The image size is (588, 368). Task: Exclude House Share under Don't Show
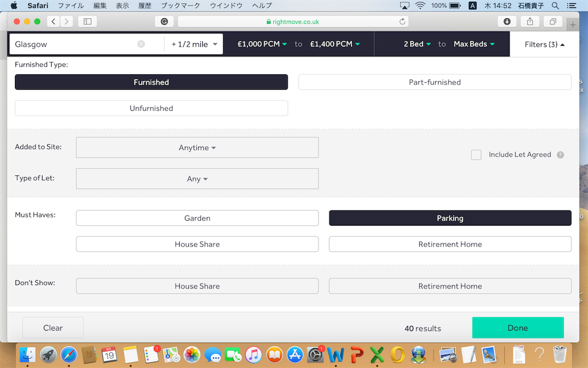(x=198, y=286)
